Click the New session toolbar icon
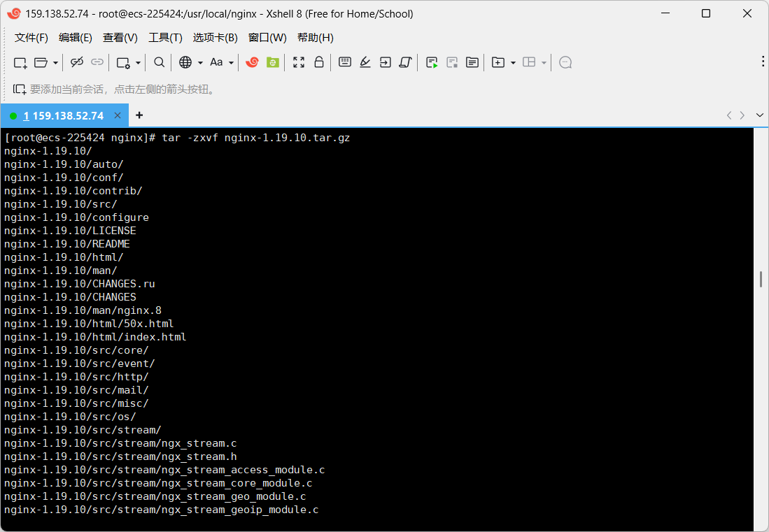 coord(20,62)
